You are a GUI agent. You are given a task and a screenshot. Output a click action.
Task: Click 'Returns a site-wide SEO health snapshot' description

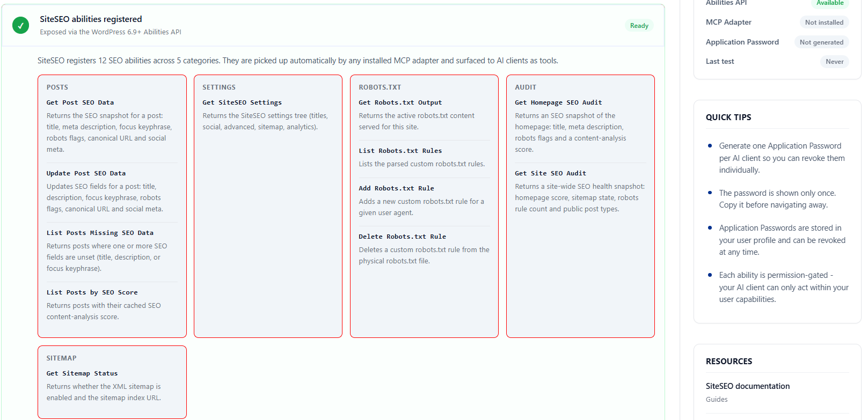coord(580,198)
